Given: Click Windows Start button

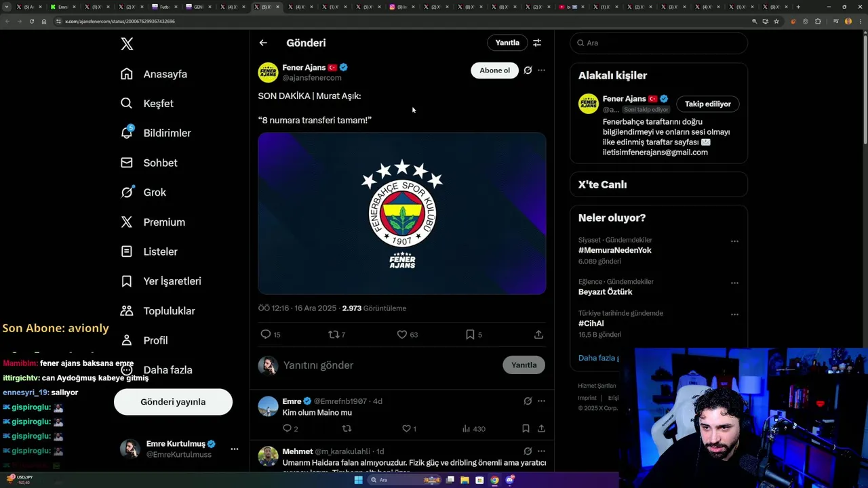Looking at the screenshot, I should coord(358,480).
